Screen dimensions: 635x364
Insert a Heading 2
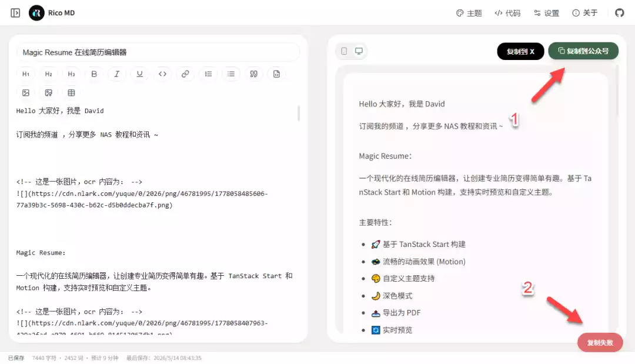click(49, 74)
